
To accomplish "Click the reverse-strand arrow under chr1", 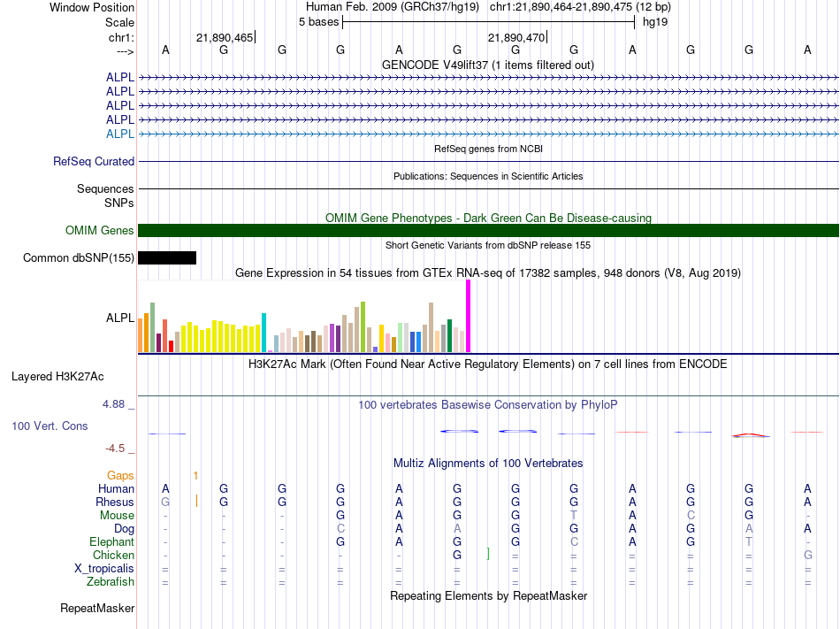I will point(126,51).
